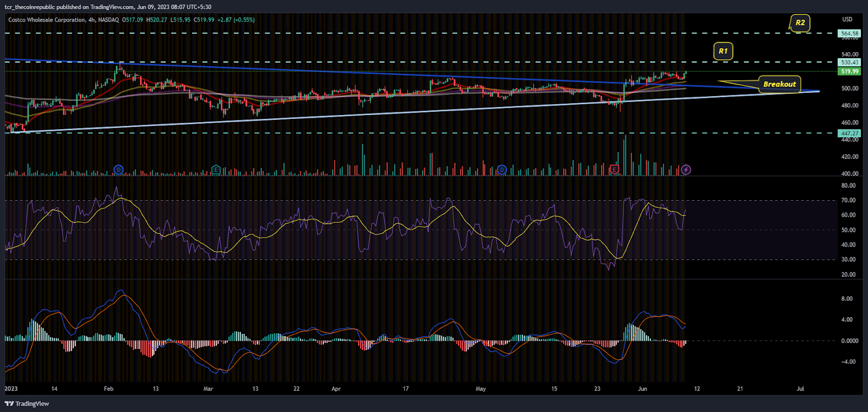This screenshot has width=868, height=412.
Task: Click the +2.87 (+0.55%) change value
Action: pos(236,20)
